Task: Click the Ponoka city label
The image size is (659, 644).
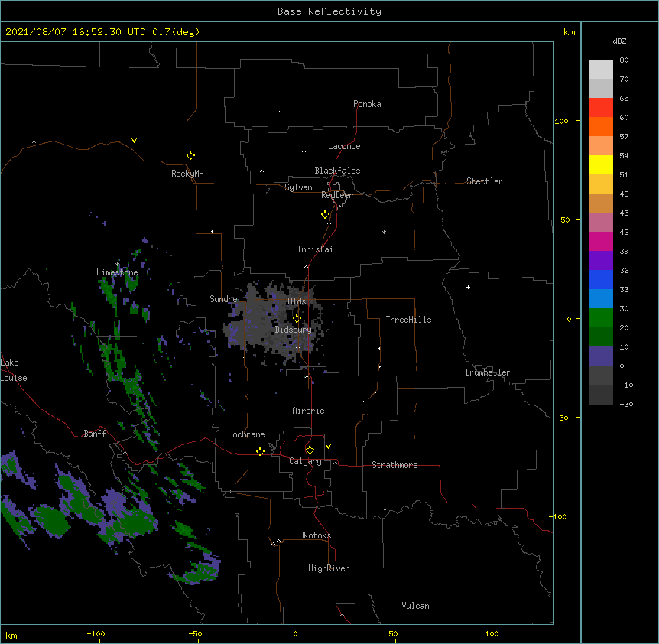Action: (x=367, y=104)
